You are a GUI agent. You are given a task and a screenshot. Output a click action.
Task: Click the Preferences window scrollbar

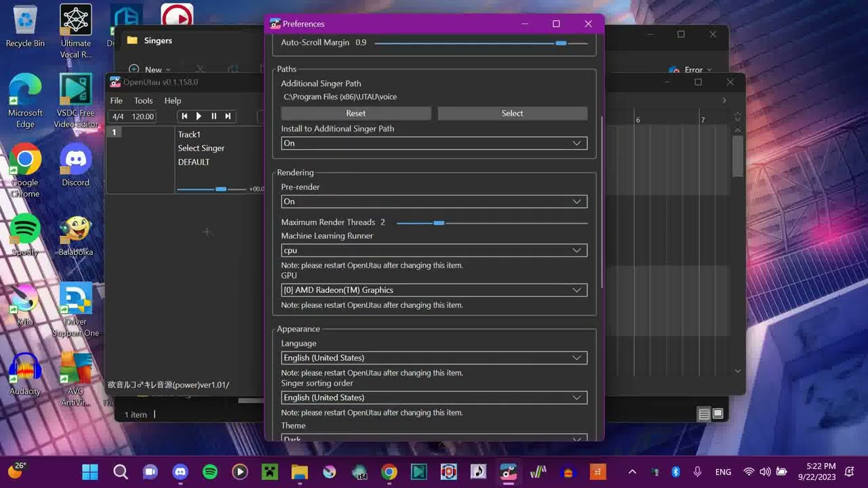click(x=602, y=201)
